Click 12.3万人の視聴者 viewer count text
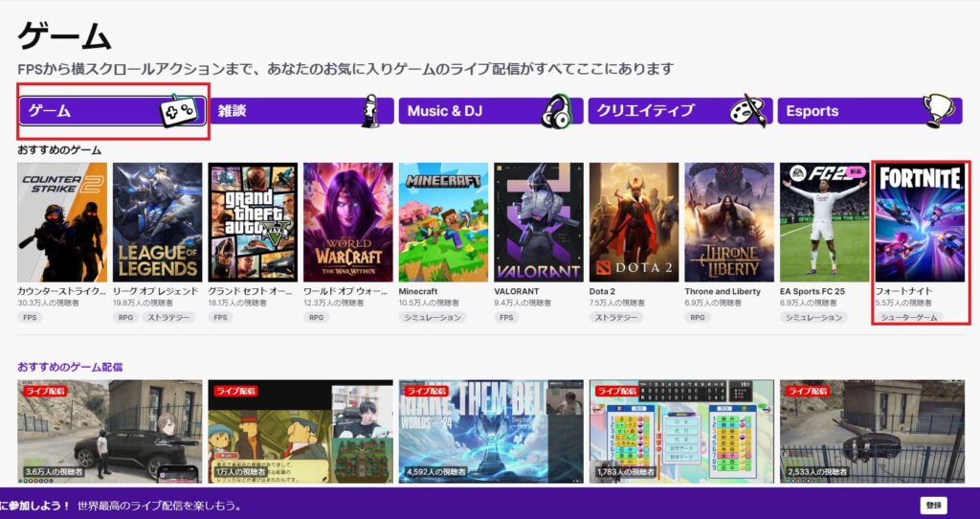 coord(332,303)
